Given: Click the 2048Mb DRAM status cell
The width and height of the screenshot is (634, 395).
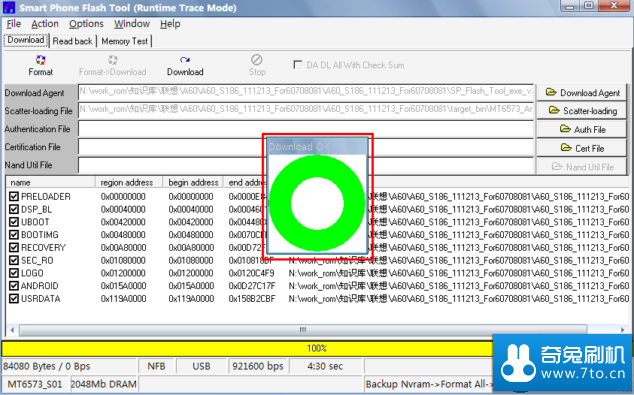Looking at the screenshot, I should pos(104,384).
